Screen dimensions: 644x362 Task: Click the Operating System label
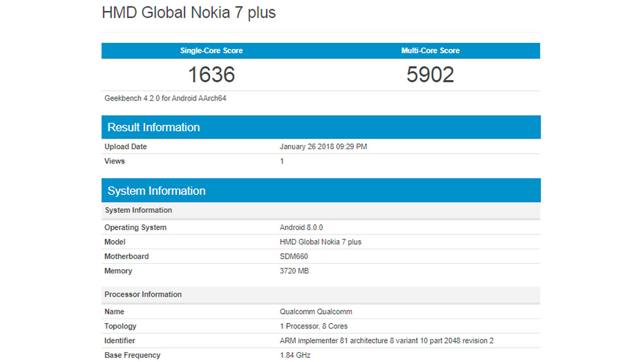pos(135,227)
